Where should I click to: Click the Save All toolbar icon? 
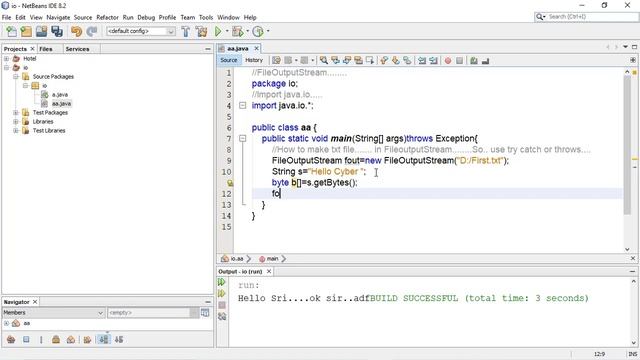coord(57,31)
